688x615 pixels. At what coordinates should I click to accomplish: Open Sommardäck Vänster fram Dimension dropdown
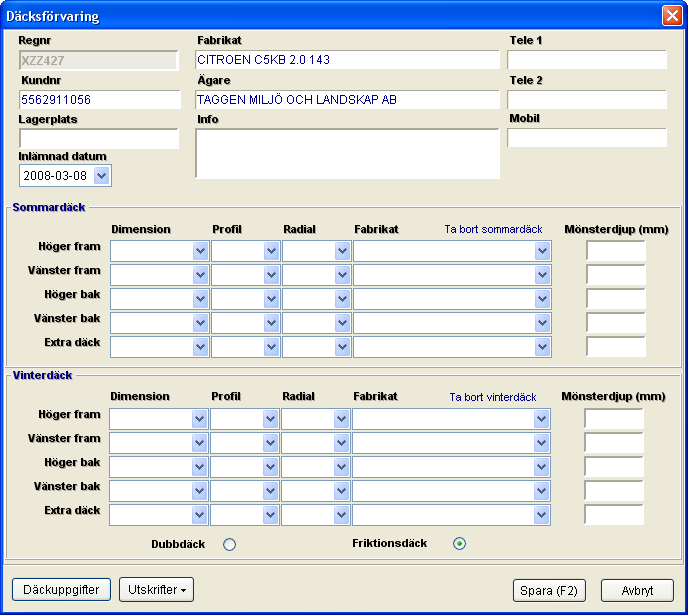(201, 275)
